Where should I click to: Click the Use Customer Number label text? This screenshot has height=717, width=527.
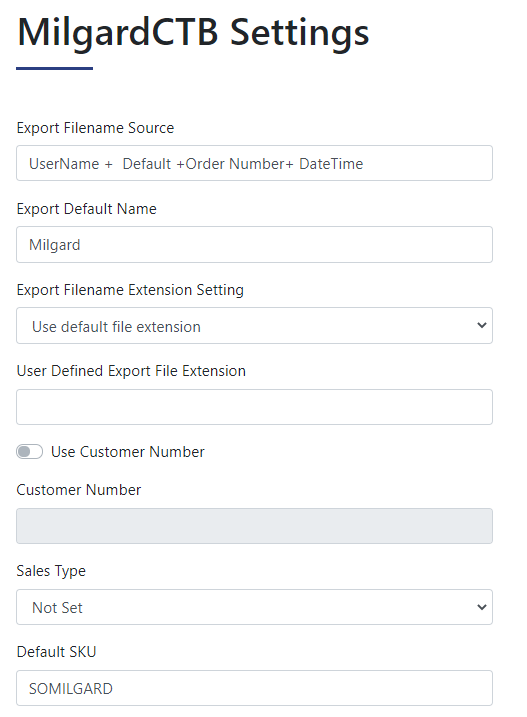[128, 452]
